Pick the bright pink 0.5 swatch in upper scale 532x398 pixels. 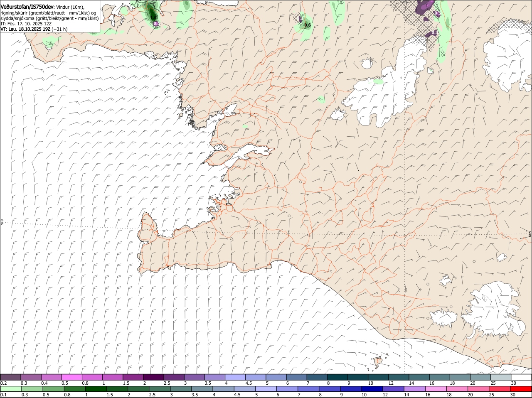click(x=72, y=377)
